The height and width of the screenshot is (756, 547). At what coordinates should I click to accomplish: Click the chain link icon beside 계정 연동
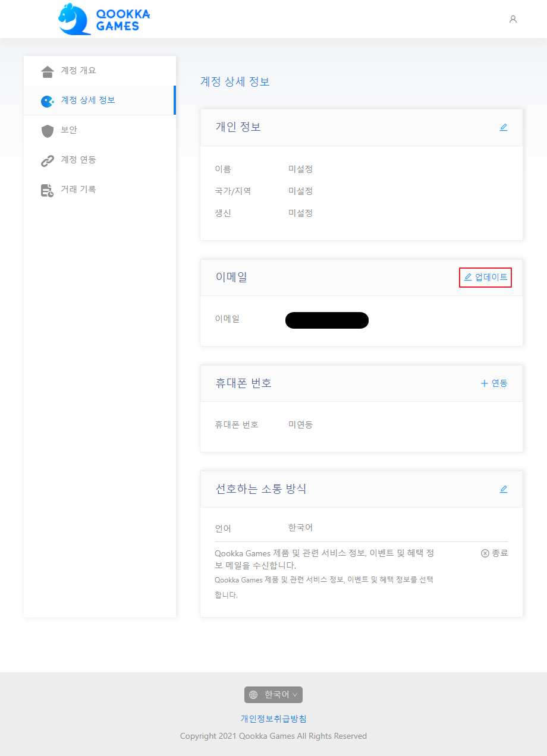coord(48,160)
